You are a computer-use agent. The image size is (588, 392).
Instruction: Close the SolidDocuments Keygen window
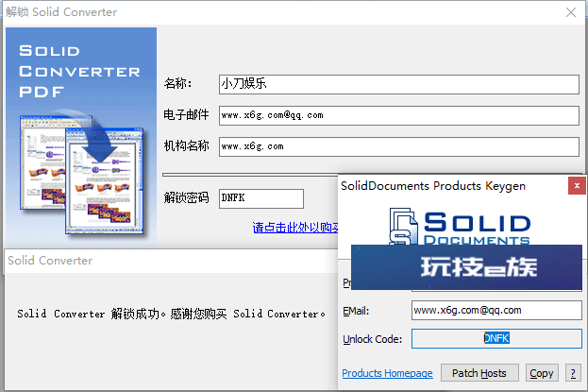click(x=577, y=185)
